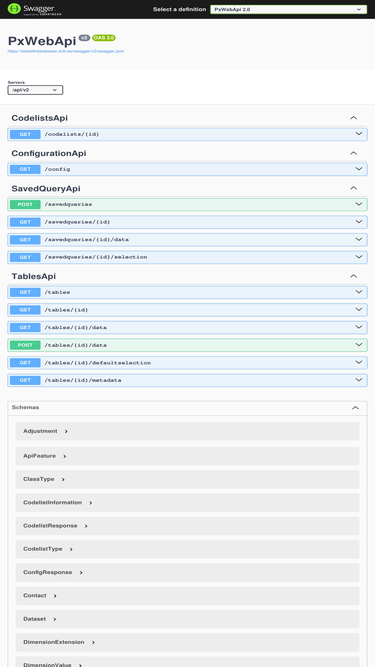
Task: Click the POST badge for /tables/{id}/data
Action: click(x=25, y=345)
